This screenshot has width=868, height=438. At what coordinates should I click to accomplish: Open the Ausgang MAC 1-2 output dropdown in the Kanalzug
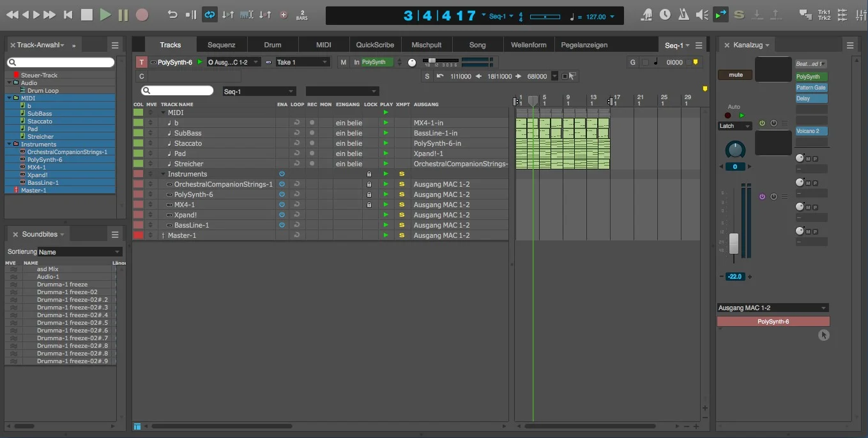click(773, 308)
